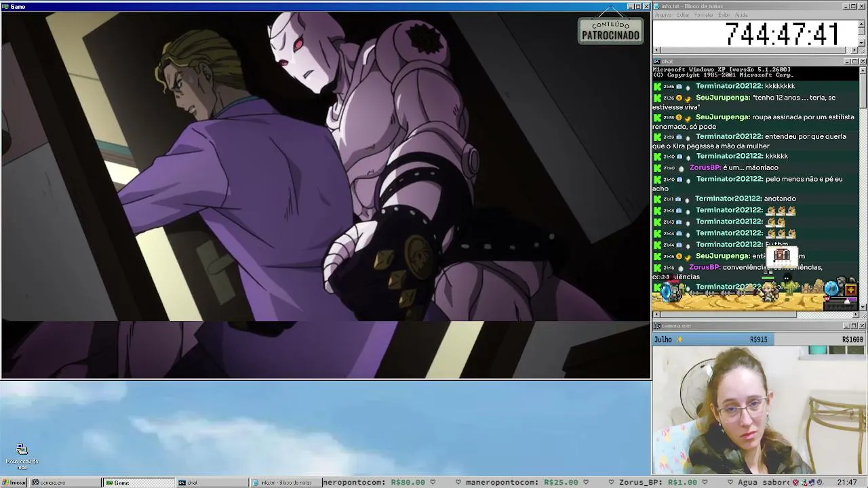Close the camera.exe window
Image resolution: width=868 pixels, height=488 pixels.
point(863,326)
